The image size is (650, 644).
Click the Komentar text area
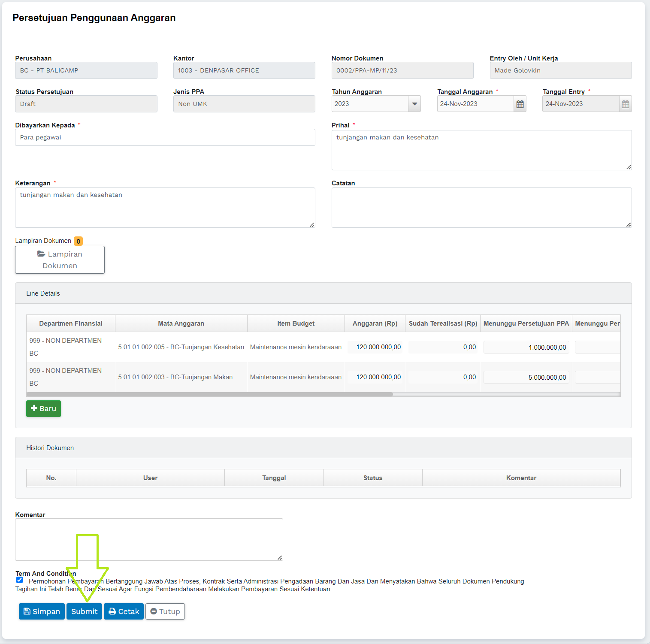(x=148, y=539)
